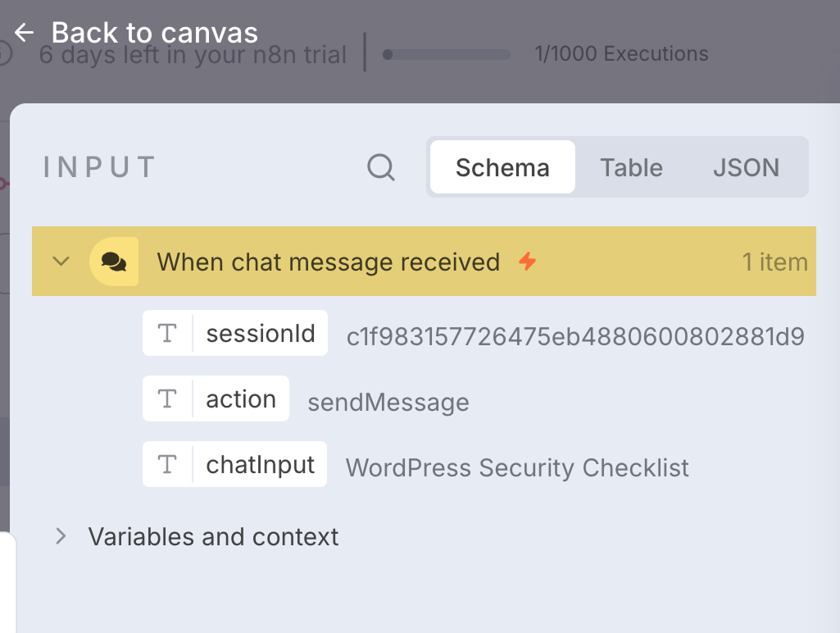Switch to the Schema view

(502, 167)
